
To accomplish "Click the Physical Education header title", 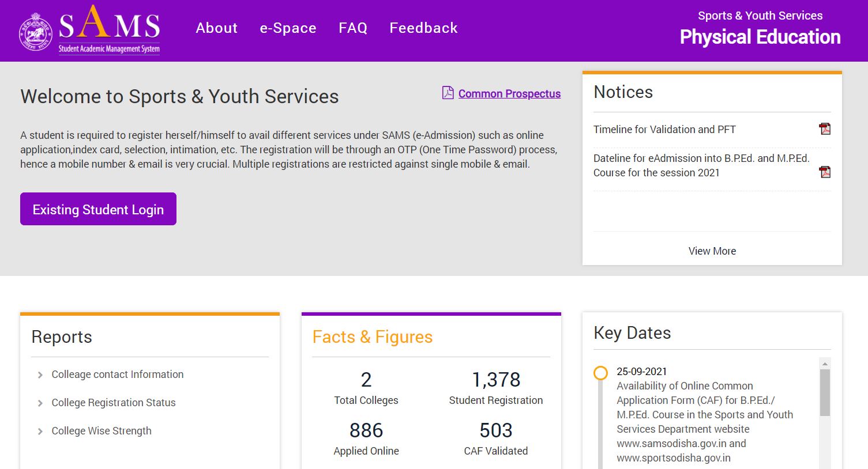I will pos(760,37).
